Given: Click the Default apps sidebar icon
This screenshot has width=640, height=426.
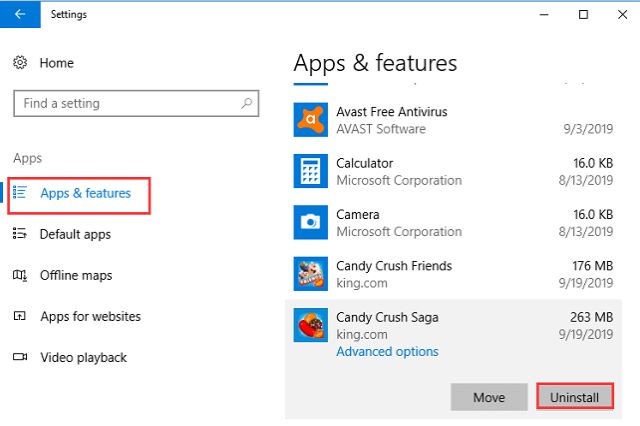Looking at the screenshot, I should 20,233.
